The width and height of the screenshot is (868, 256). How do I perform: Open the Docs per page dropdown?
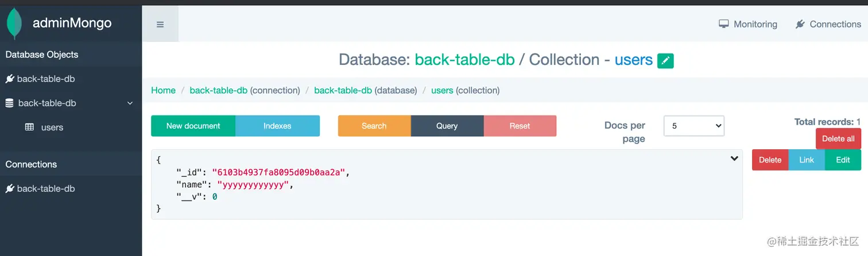694,126
